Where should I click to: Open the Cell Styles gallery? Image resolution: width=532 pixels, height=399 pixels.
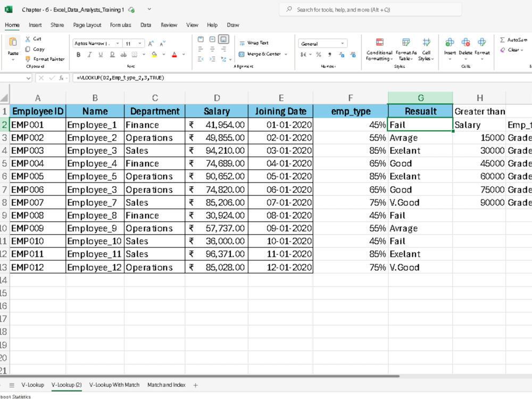coord(426,49)
